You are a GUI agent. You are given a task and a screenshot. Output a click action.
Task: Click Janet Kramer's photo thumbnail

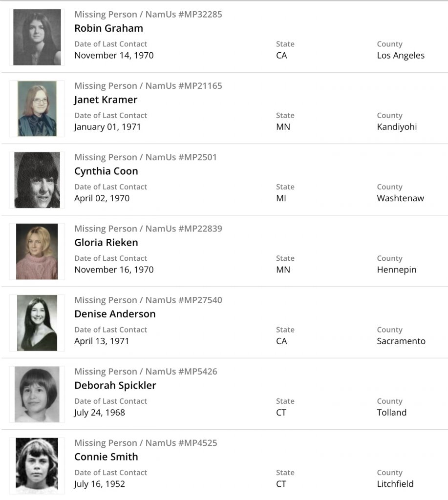pyautogui.click(x=37, y=108)
